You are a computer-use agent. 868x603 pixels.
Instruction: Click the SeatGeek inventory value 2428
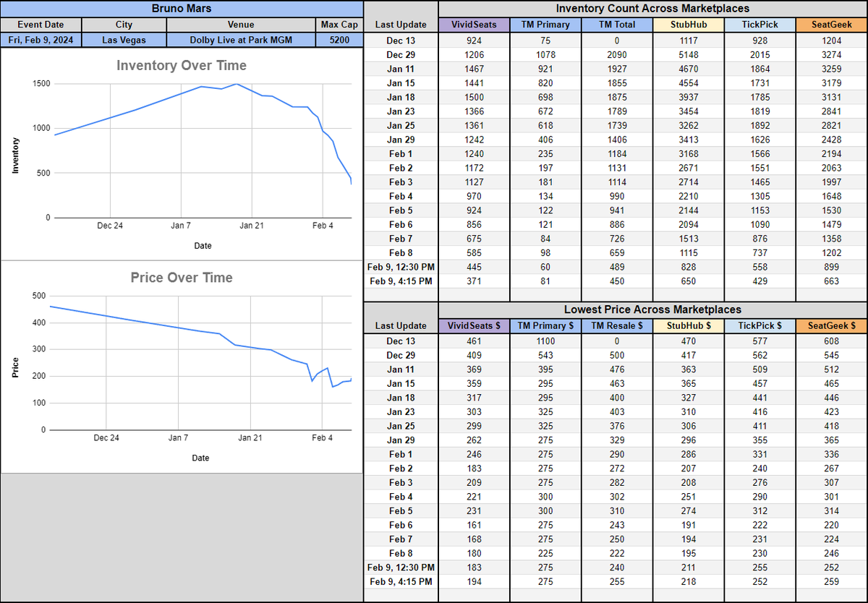click(x=831, y=140)
